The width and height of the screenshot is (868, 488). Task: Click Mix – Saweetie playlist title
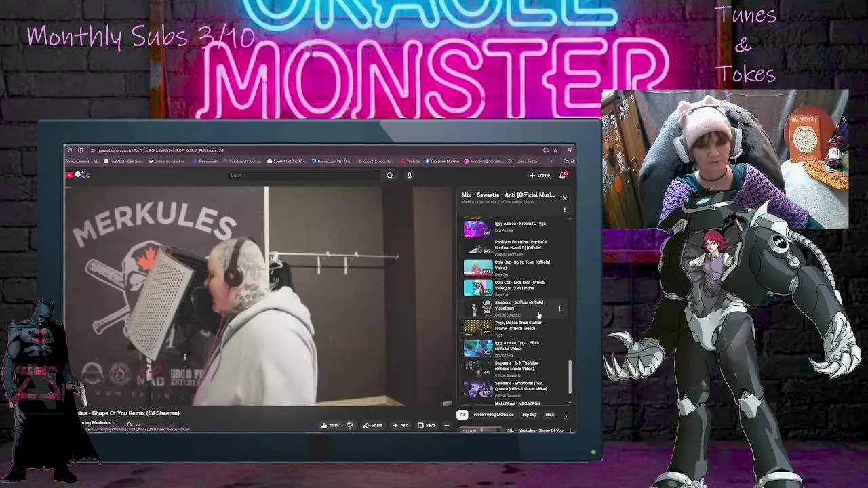point(508,195)
